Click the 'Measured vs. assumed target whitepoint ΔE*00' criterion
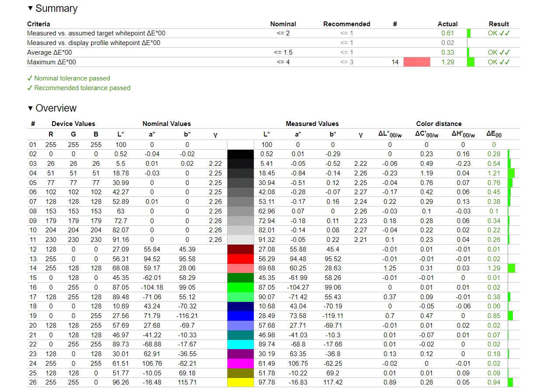Viewport: 549px width, 392px height. pyautogui.click(x=96, y=33)
